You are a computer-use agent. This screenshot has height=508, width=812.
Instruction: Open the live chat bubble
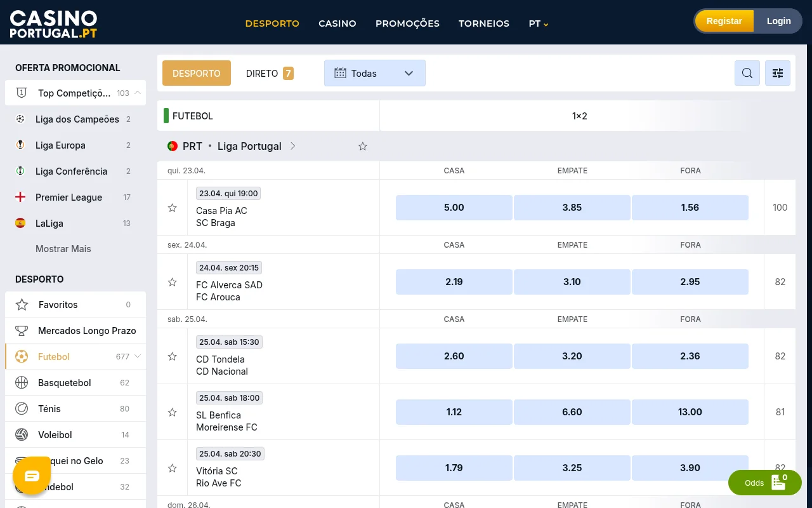coord(32,476)
